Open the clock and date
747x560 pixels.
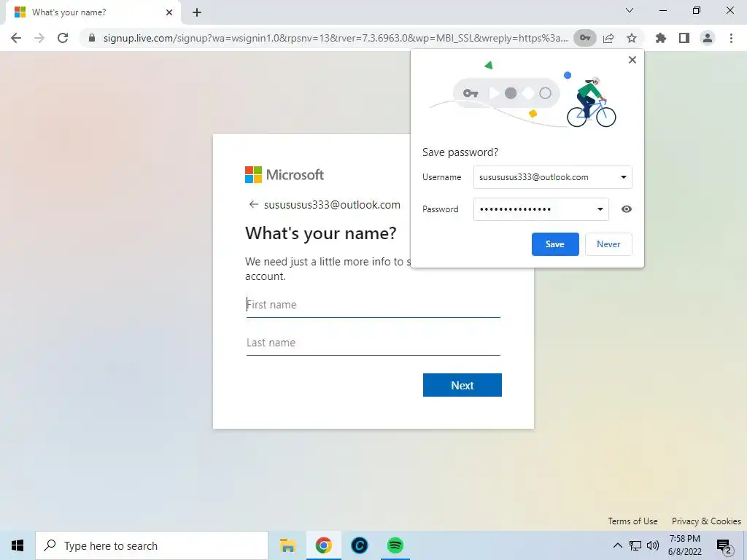click(x=684, y=545)
